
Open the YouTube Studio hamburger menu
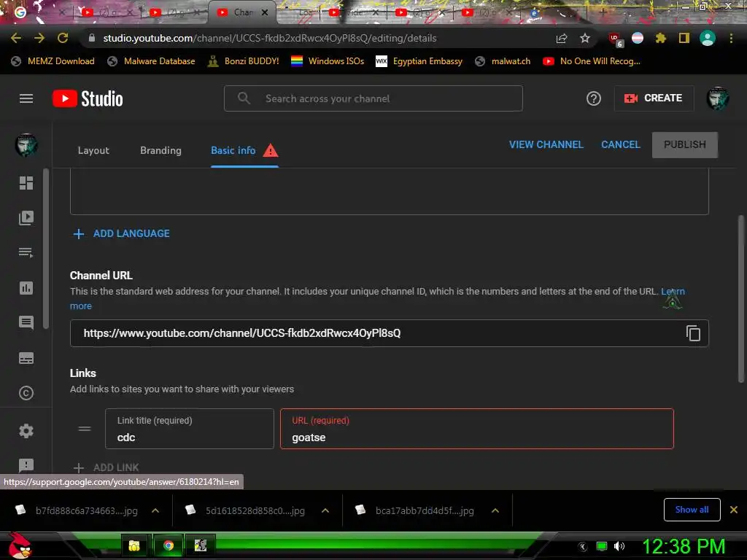point(26,98)
